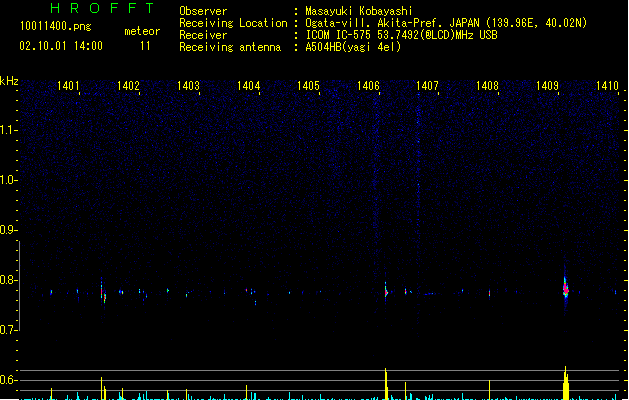Click the yellow power bar after 1406
Screen dimensions: 629x400
386,384
